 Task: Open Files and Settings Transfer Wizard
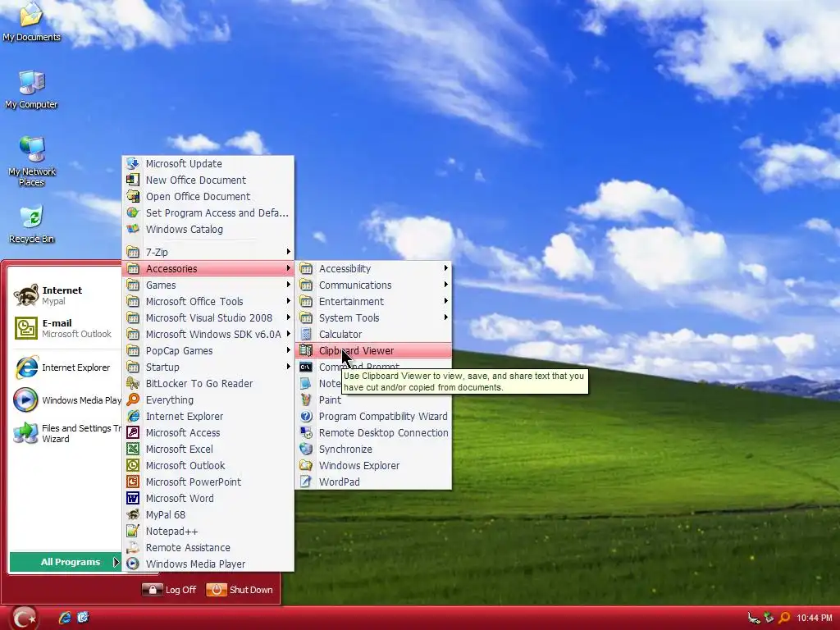[67, 433]
